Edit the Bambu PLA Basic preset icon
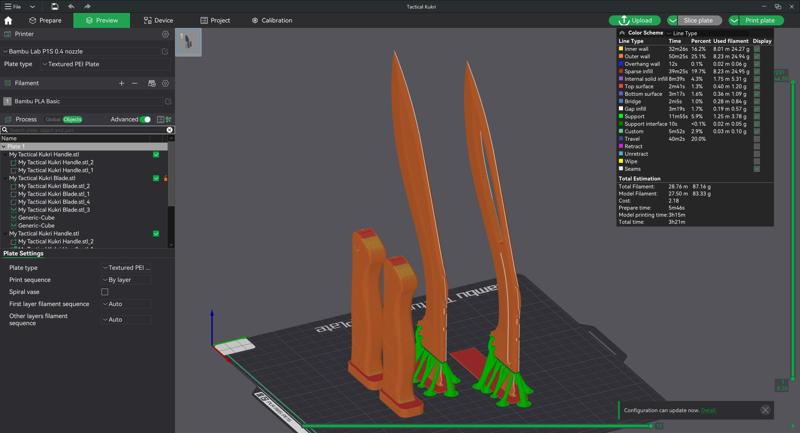The width and height of the screenshot is (800, 433). pyautogui.click(x=167, y=101)
